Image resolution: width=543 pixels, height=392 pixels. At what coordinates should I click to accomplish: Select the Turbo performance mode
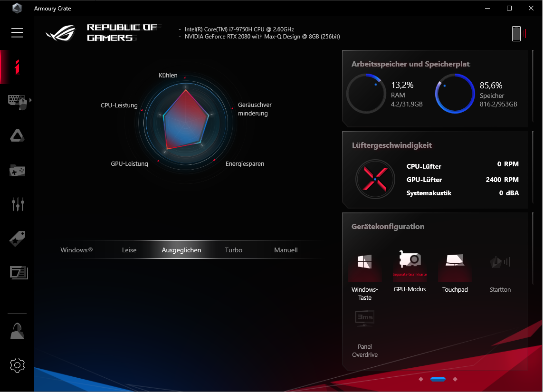233,250
